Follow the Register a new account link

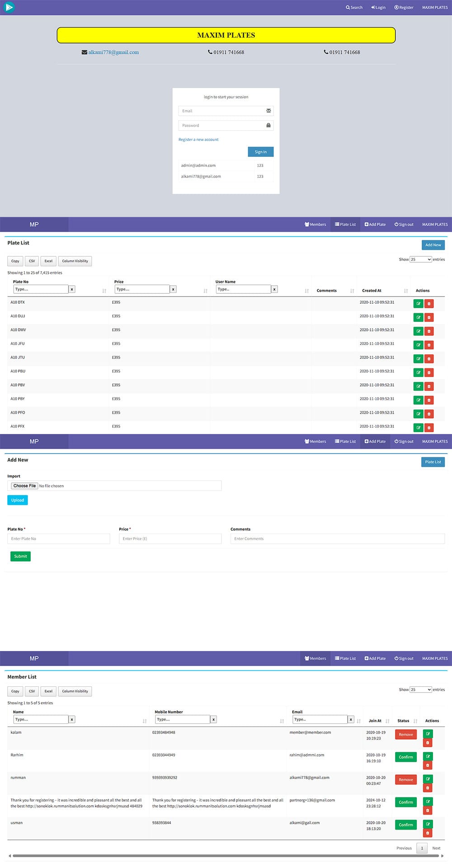point(198,140)
